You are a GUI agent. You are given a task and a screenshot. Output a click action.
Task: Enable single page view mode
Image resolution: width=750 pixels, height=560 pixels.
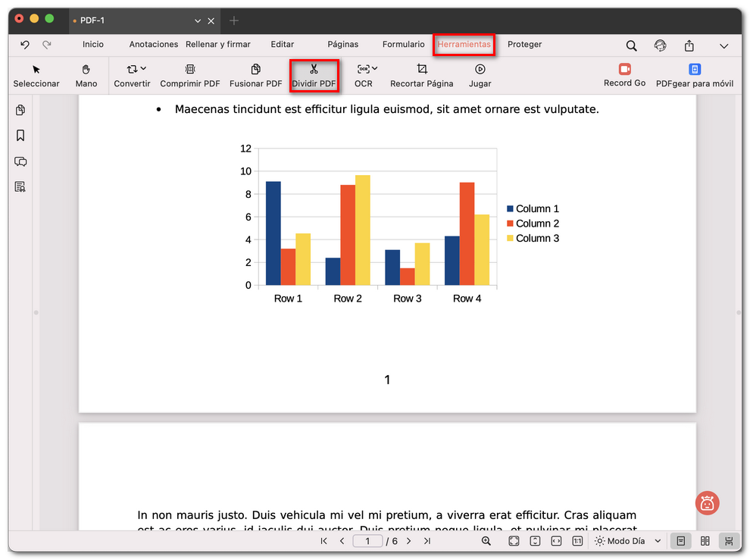click(680, 540)
